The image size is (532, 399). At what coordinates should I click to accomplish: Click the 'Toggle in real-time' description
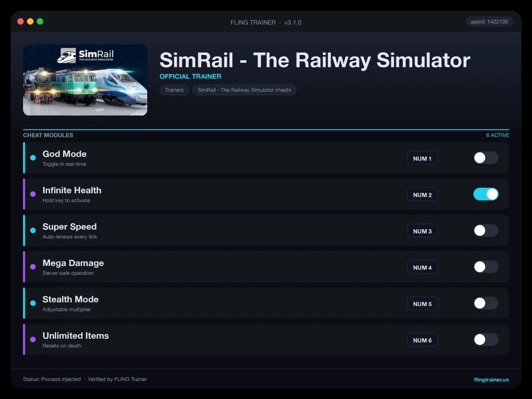coord(64,164)
